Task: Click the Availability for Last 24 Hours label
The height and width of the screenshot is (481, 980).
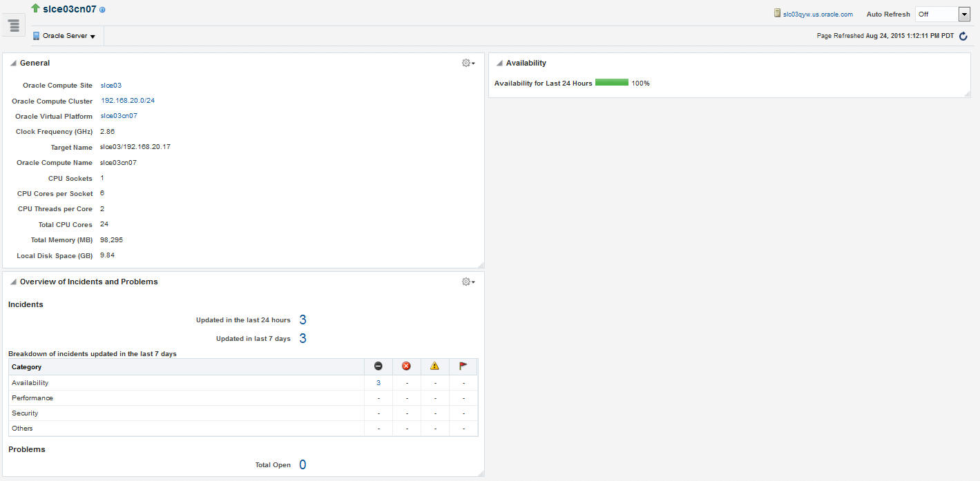Action: 544,84
